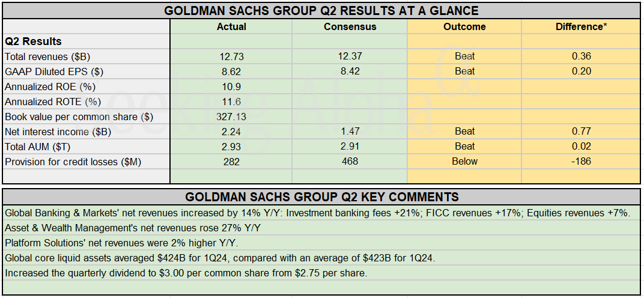Click the 'Actual' column header
644x298 pixels.
tap(231, 26)
